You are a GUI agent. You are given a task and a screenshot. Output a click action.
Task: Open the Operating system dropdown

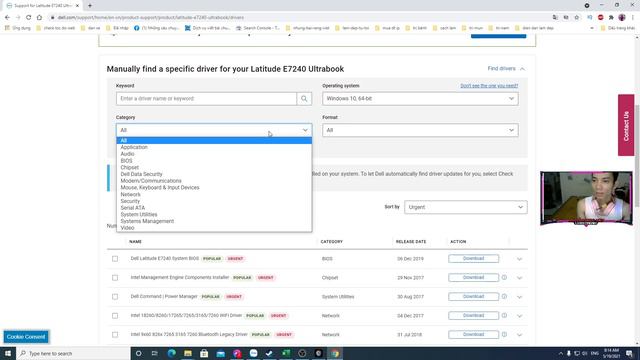point(420,98)
